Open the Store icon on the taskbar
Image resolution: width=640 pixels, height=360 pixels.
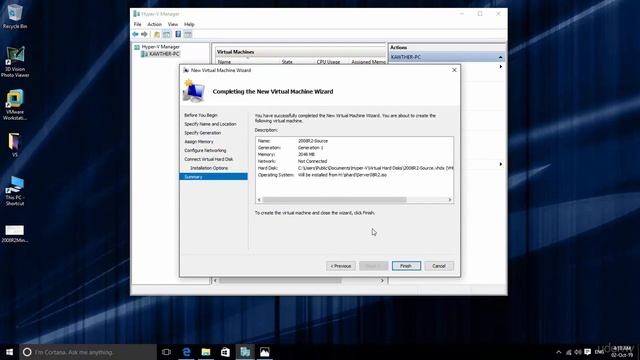click(x=225, y=352)
